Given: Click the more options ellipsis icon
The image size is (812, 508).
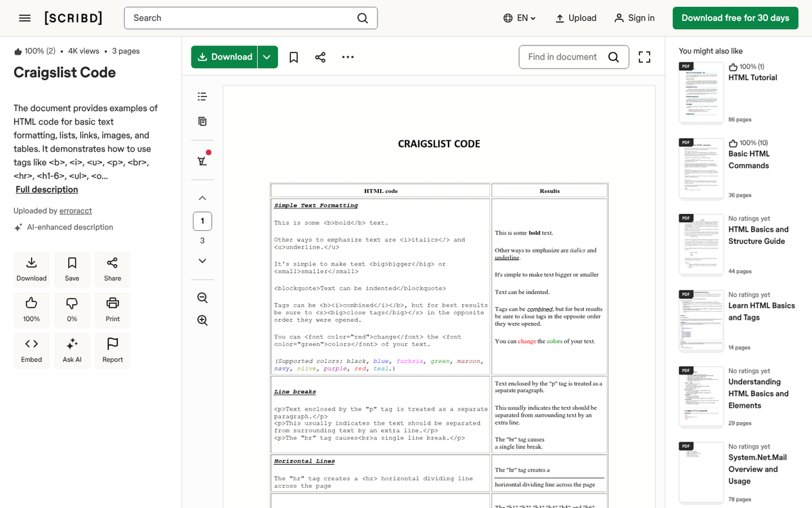Looking at the screenshot, I should [x=348, y=57].
